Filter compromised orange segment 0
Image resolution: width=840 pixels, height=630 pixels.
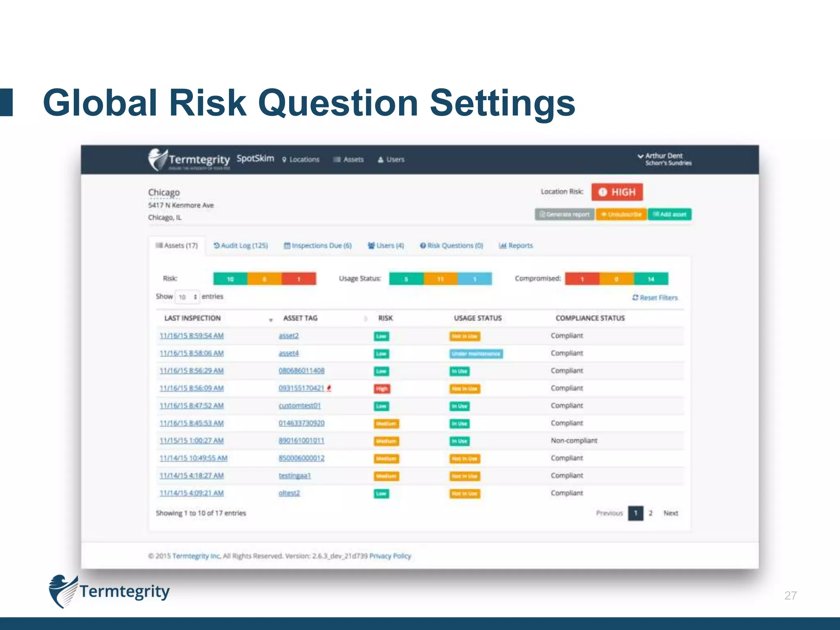coord(616,279)
